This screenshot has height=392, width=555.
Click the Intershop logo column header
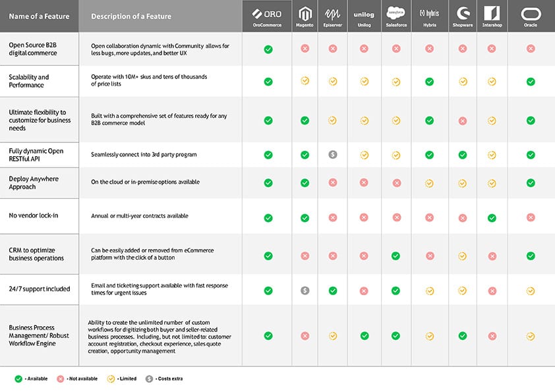click(x=492, y=13)
